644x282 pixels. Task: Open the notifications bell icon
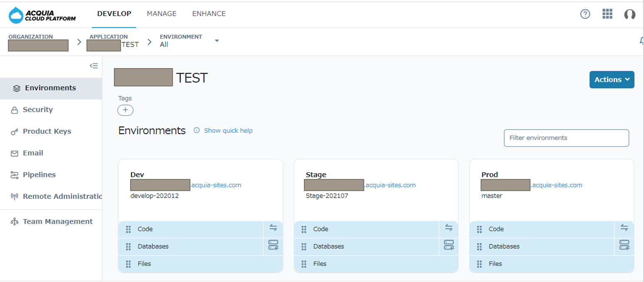tap(642, 41)
